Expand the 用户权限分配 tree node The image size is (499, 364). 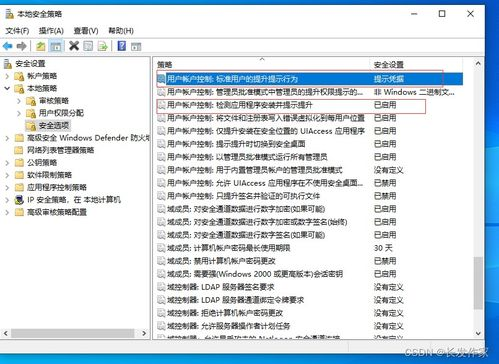[x=19, y=113]
